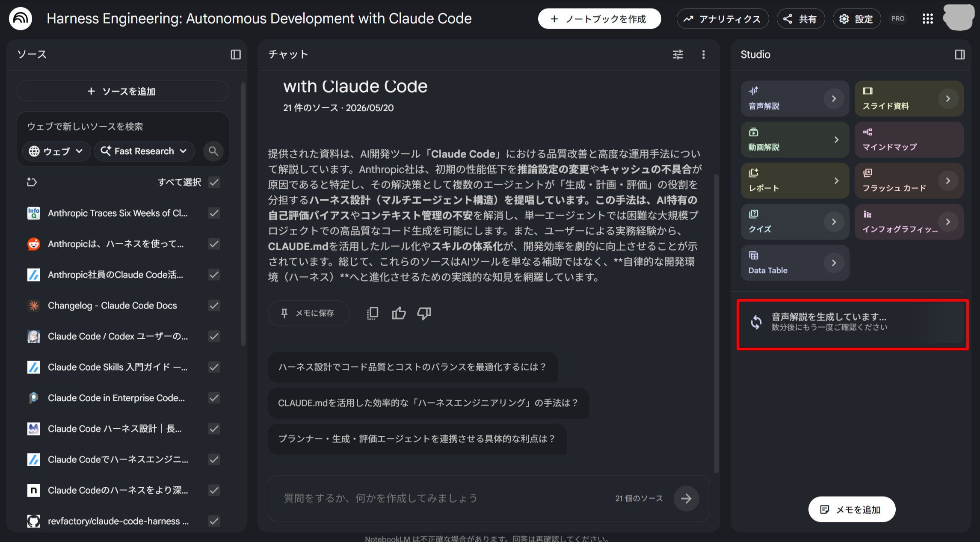The width and height of the screenshot is (980, 542).
Task: Uncheck Anthropicは、ハーネスを使って source
Action: 214,244
